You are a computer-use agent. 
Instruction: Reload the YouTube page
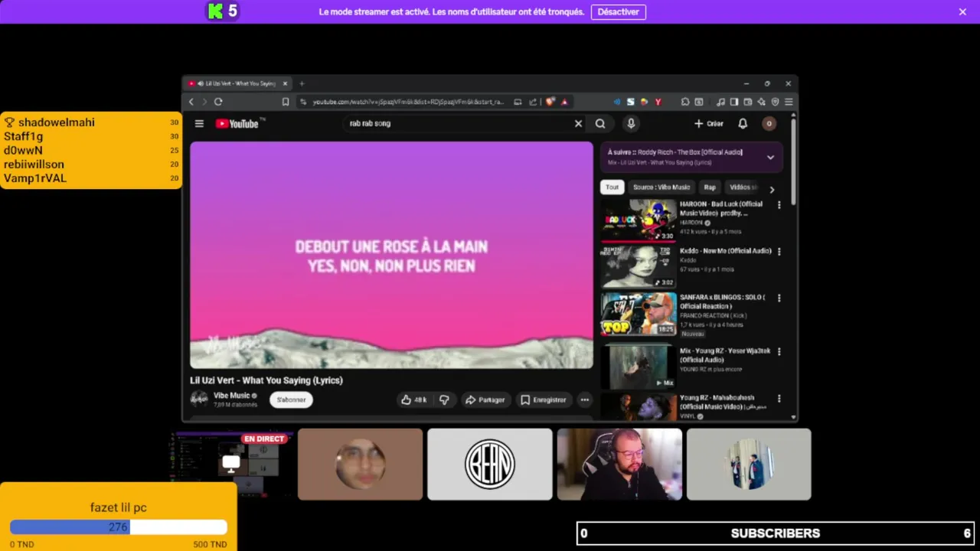218,102
